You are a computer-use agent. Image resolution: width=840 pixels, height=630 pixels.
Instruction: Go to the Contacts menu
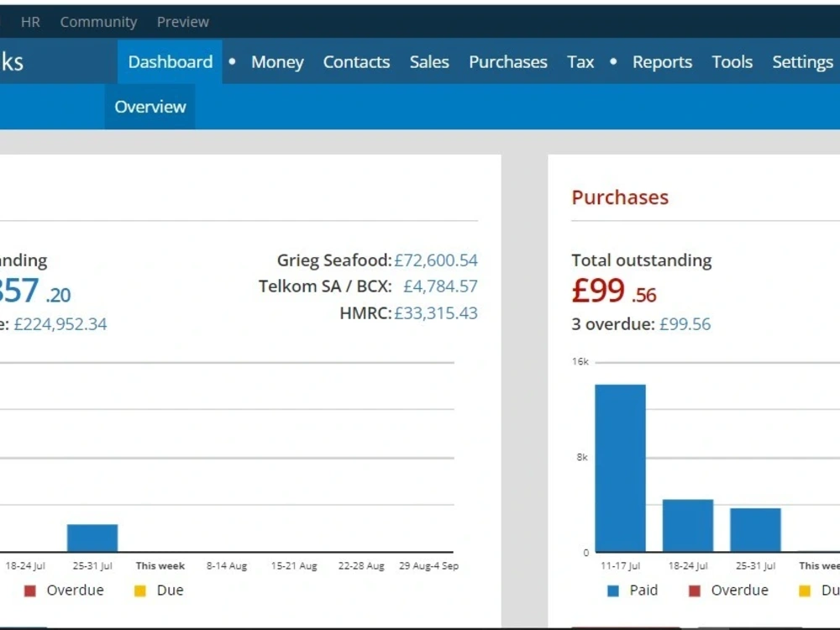[x=356, y=61]
